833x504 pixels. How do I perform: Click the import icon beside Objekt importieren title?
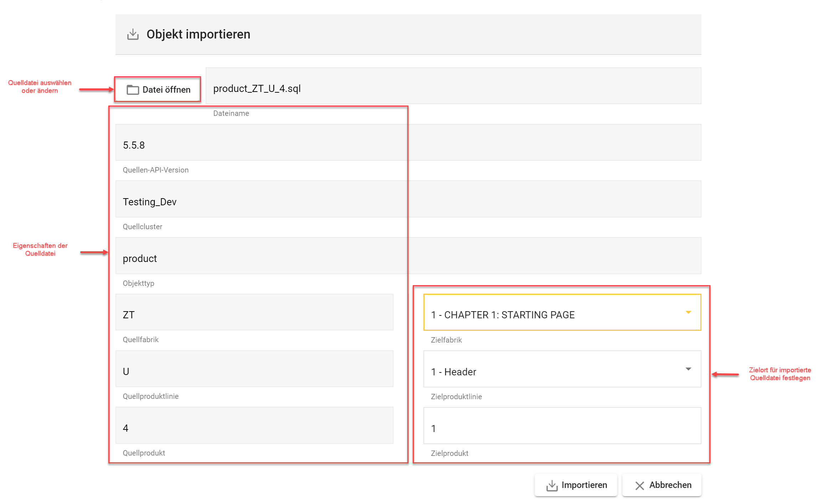click(x=133, y=34)
